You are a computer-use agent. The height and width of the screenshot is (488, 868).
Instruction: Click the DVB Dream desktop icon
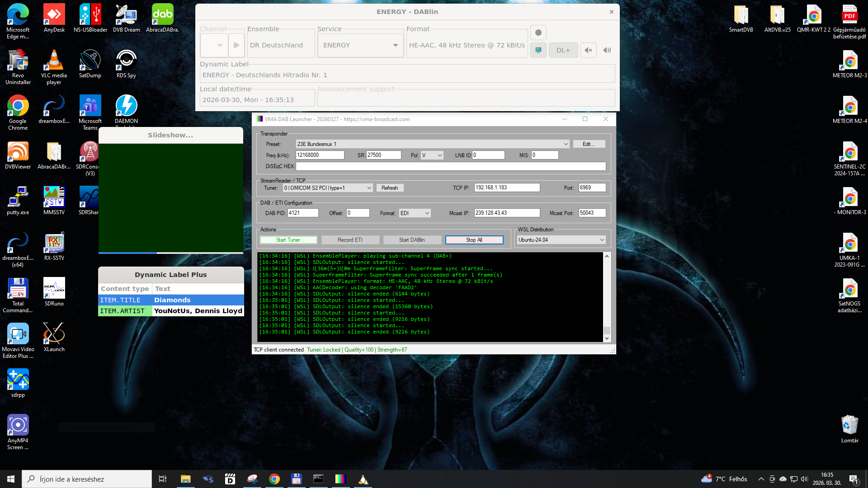pyautogui.click(x=127, y=18)
